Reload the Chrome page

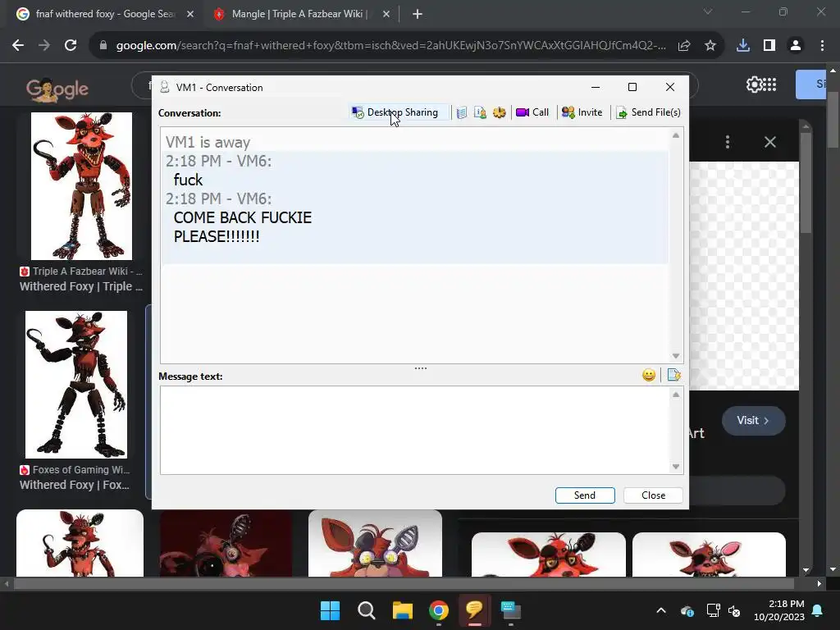tap(71, 46)
